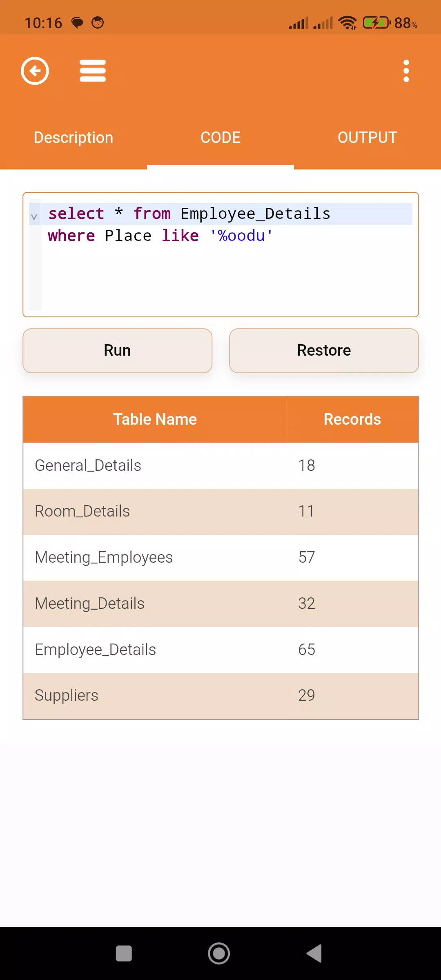
Task: Restore the original query
Action: (324, 351)
